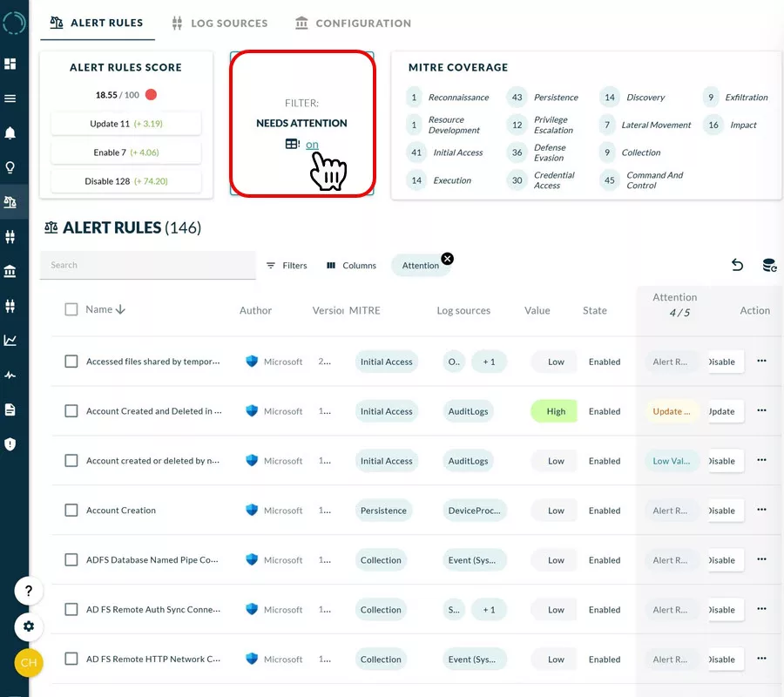Viewport: 784px width, 697px height.
Task: Switch to the Configuration tab
Action: pos(354,23)
